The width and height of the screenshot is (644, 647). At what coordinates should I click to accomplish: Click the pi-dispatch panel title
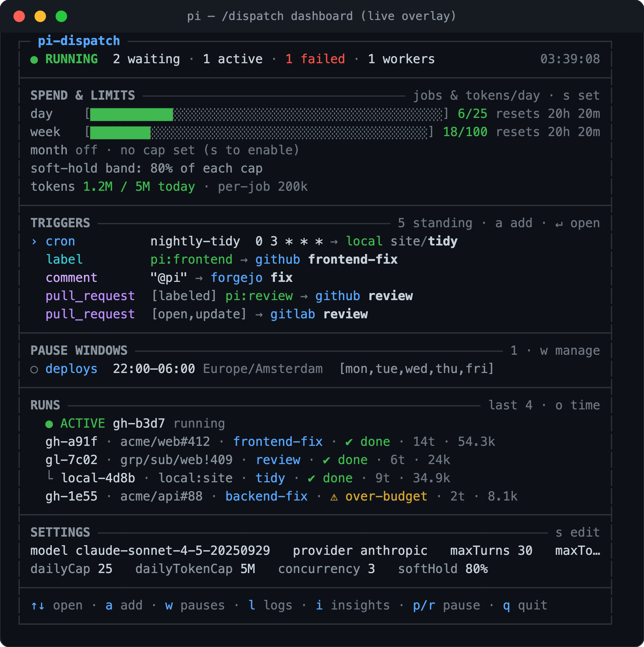click(79, 41)
